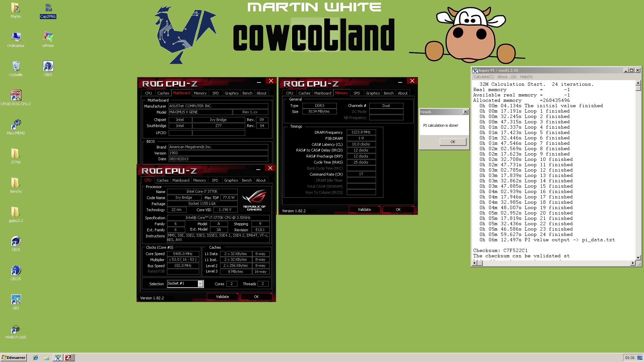Image resolution: width=644 pixels, height=362 pixels.
Task: Launch wPrime from the desktop
Action: click(48, 40)
